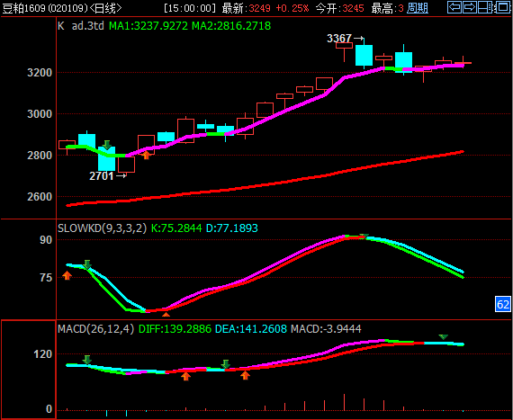513x420 pixels.
Task: Select the green down arrow in SLOWKD panel
Action: coord(86,264)
